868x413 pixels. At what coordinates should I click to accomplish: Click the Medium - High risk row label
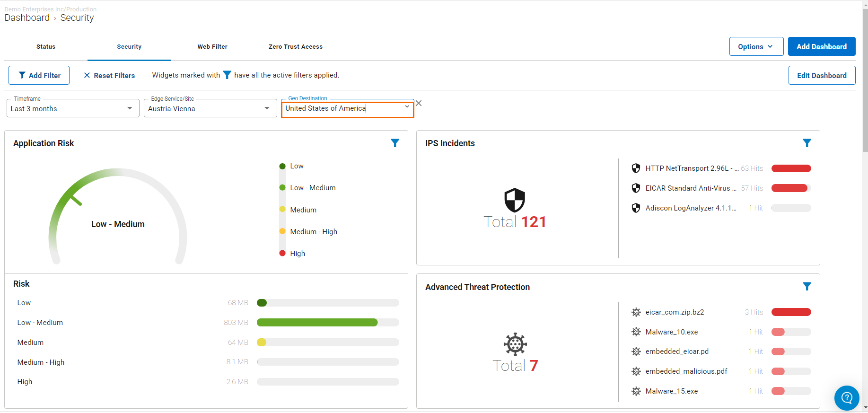pyautogui.click(x=41, y=362)
